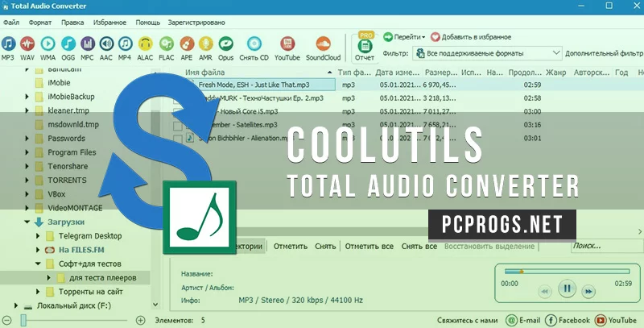Screen dimensions: 644x328
Task: Open the Снять CD ripper tool
Action: 254,48
